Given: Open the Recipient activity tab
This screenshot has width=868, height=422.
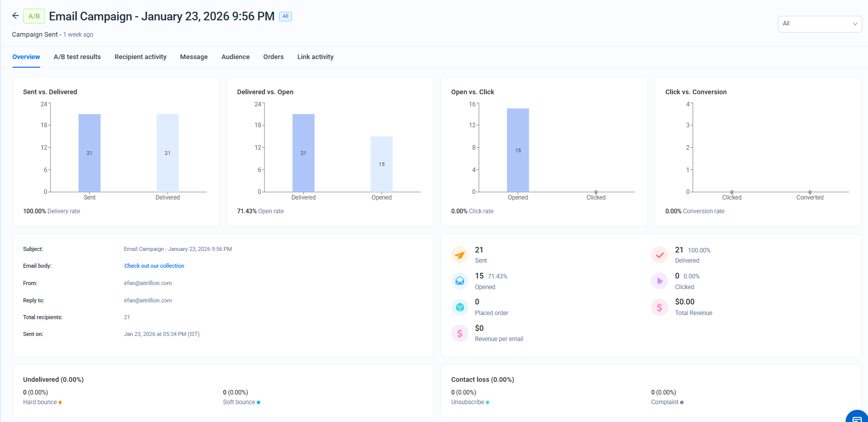Looking at the screenshot, I should 140,57.
